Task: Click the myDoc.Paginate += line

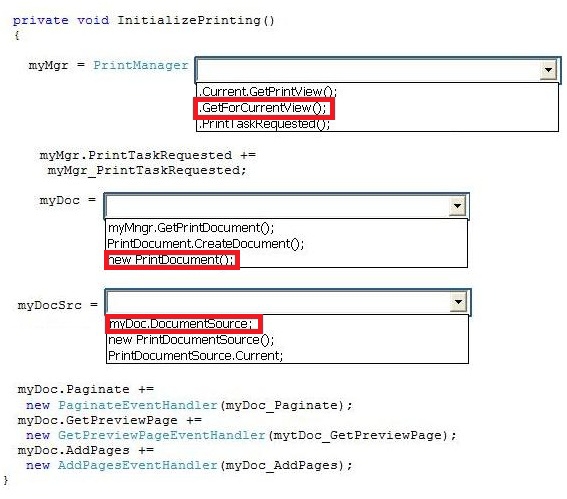Action: 86,389
